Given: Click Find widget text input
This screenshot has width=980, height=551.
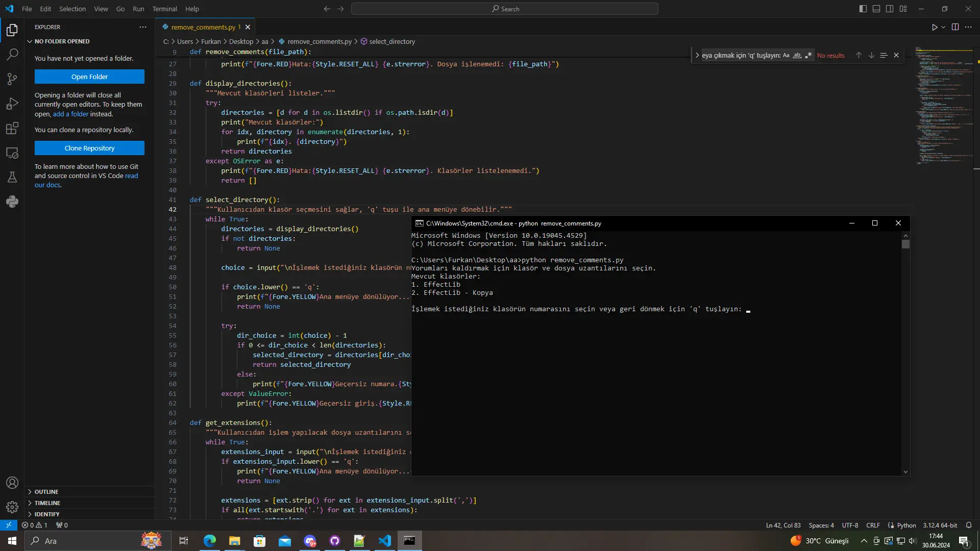Looking at the screenshot, I should (741, 55).
